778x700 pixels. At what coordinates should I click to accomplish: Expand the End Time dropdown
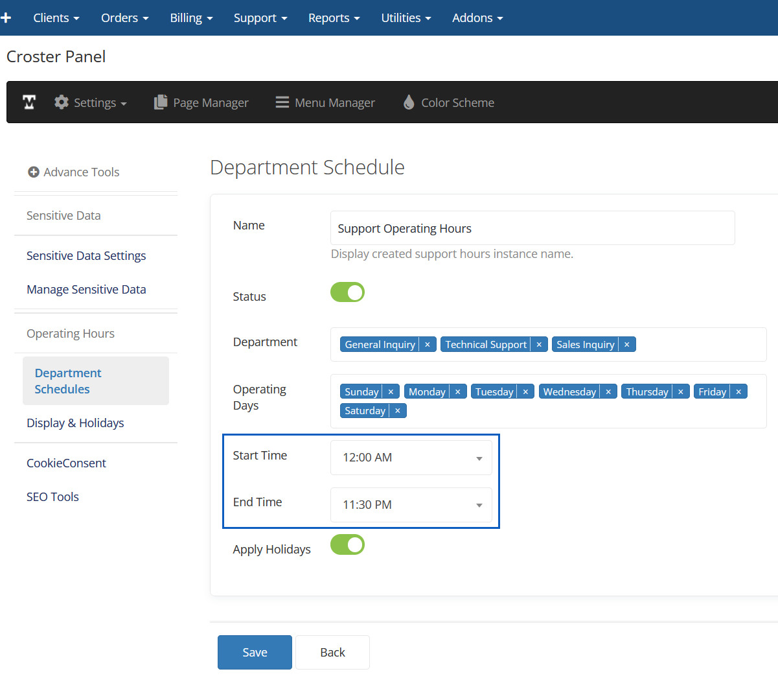coord(411,505)
